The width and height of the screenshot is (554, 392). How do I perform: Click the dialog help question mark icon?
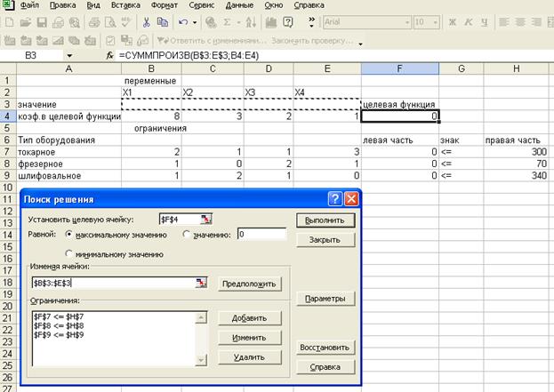[x=333, y=199]
